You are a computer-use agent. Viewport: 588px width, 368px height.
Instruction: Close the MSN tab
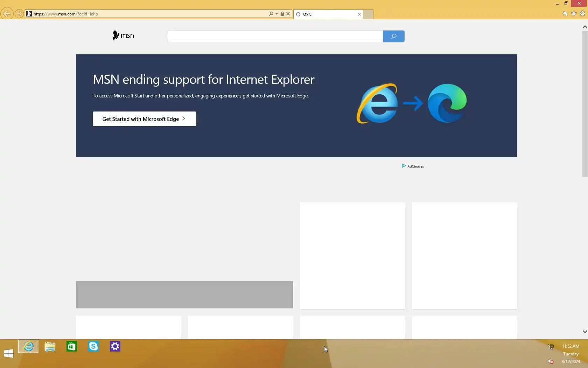pos(359,14)
